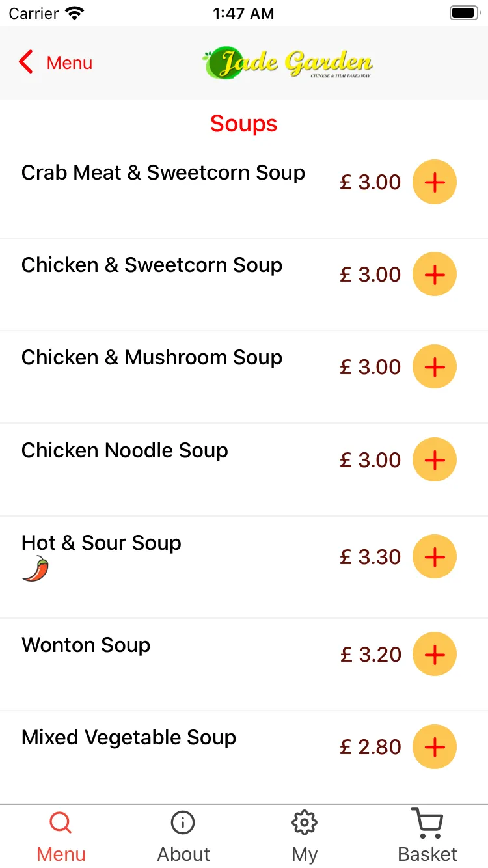Image resolution: width=488 pixels, height=868 pixels.
Task: Tap the Soups category heading
Action: (x=244, y=124)
